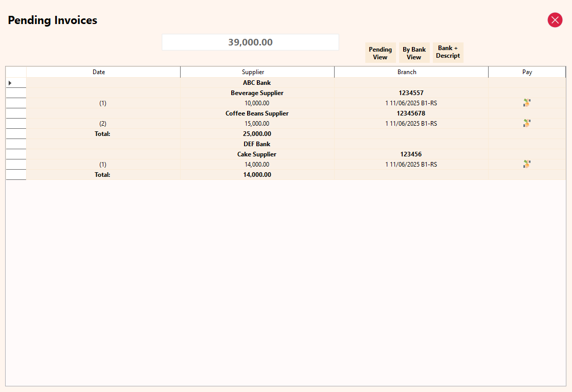Click the 39,000.00 total amount field
The height and width of the screenshot is (392, 572).
coord(250,42)
